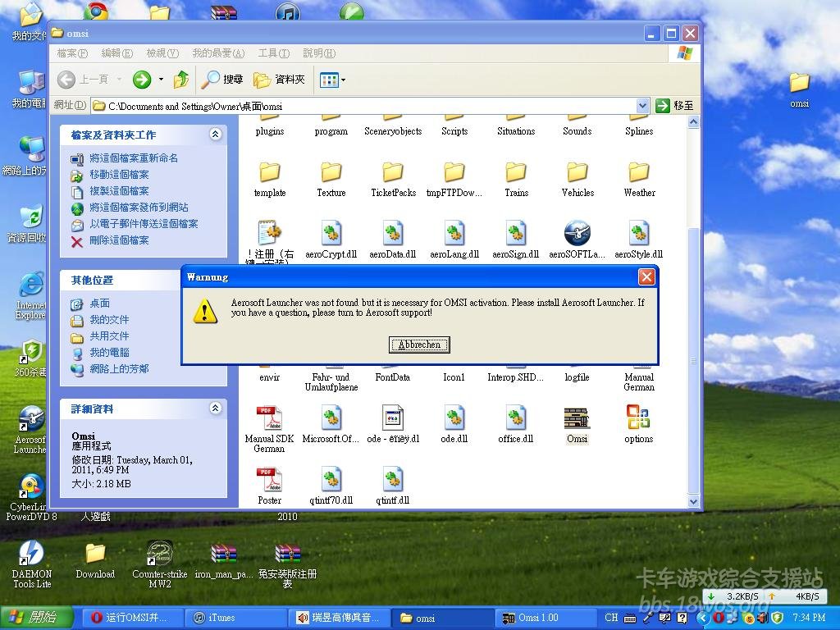Click the aeroCrypt.dll file icon

331,235
